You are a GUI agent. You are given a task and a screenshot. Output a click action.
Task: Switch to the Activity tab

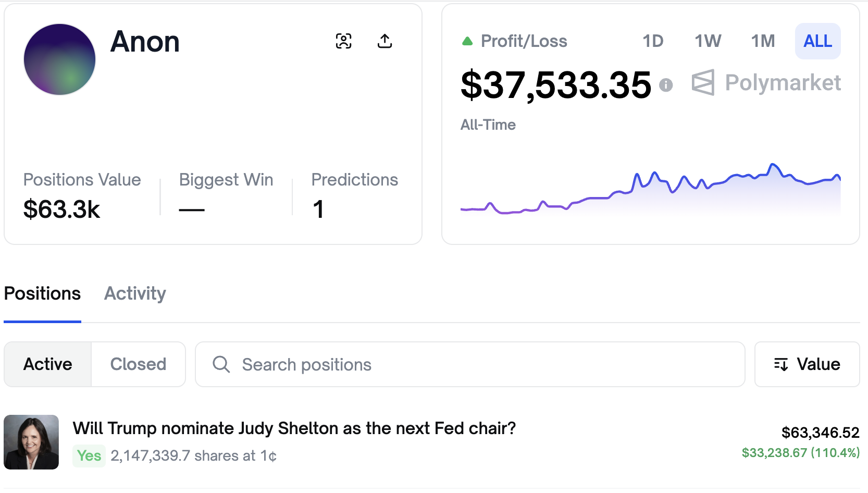click(x=135, y=293)
